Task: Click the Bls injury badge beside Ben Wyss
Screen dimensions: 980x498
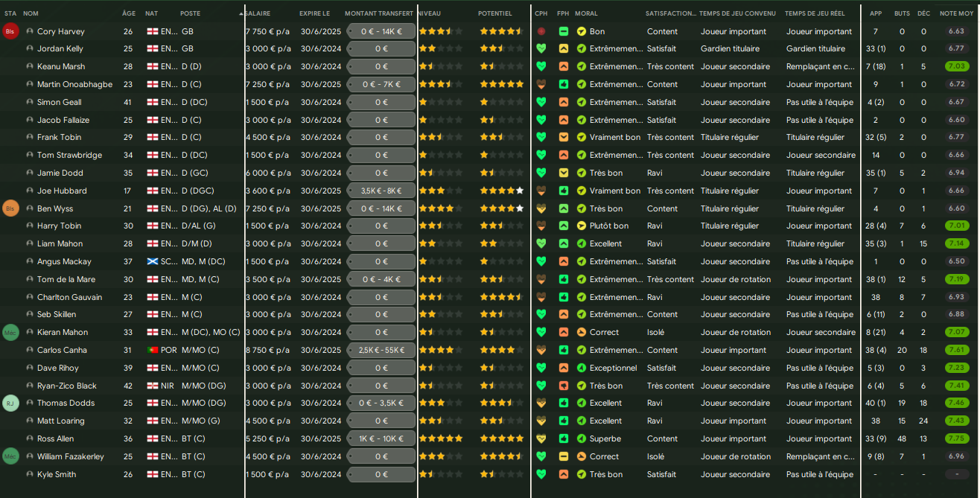Action: point(11,208)
